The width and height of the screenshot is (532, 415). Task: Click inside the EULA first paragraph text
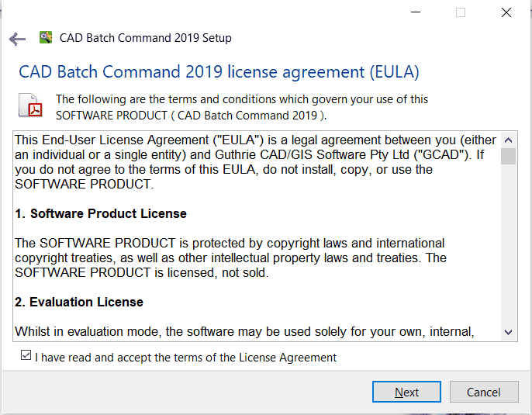255,162
